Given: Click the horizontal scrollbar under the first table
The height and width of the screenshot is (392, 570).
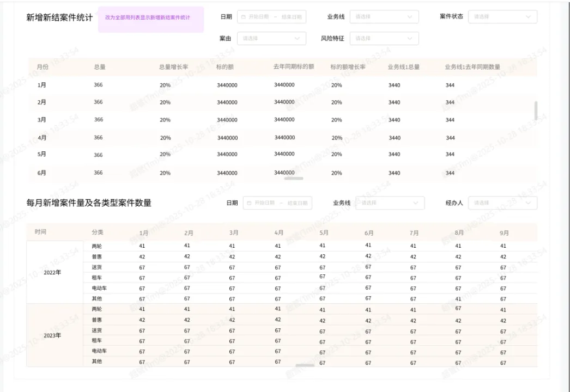Looking at the screenshot, I should tap(293, 178).
